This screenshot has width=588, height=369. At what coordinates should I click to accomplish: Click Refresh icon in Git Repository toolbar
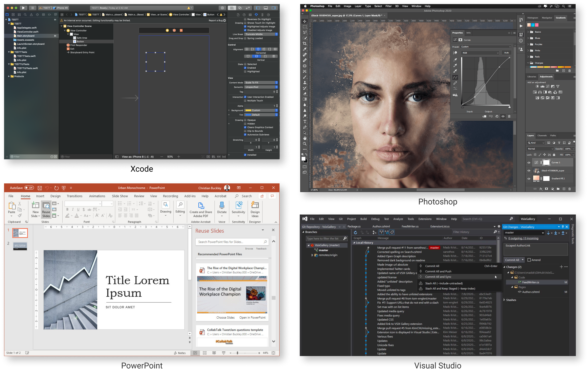[x=356, y=232]
